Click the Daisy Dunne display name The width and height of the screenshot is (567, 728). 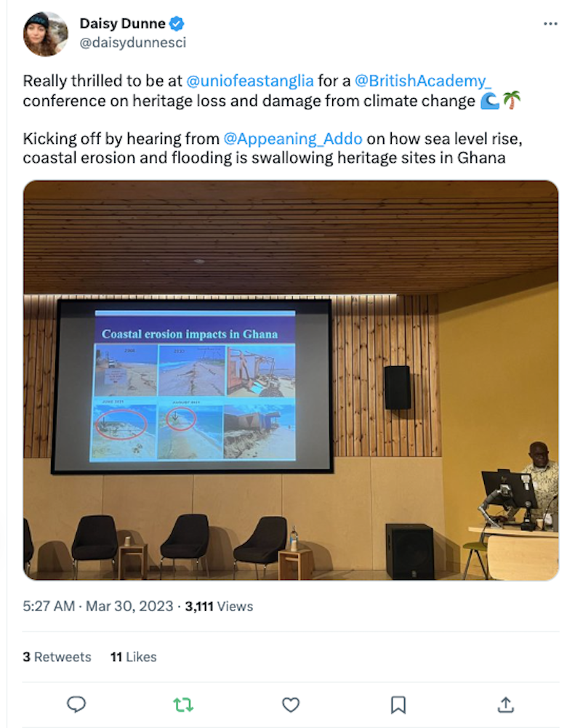tap(123, 23)
